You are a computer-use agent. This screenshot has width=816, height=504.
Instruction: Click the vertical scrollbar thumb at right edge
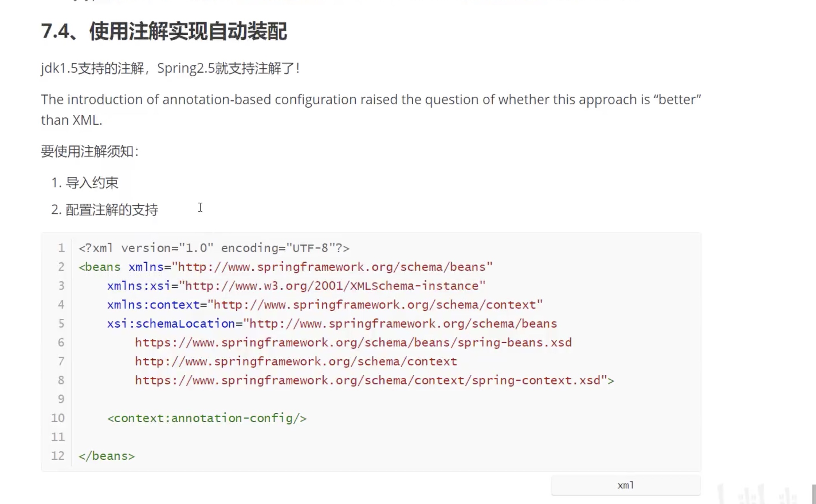813,494
